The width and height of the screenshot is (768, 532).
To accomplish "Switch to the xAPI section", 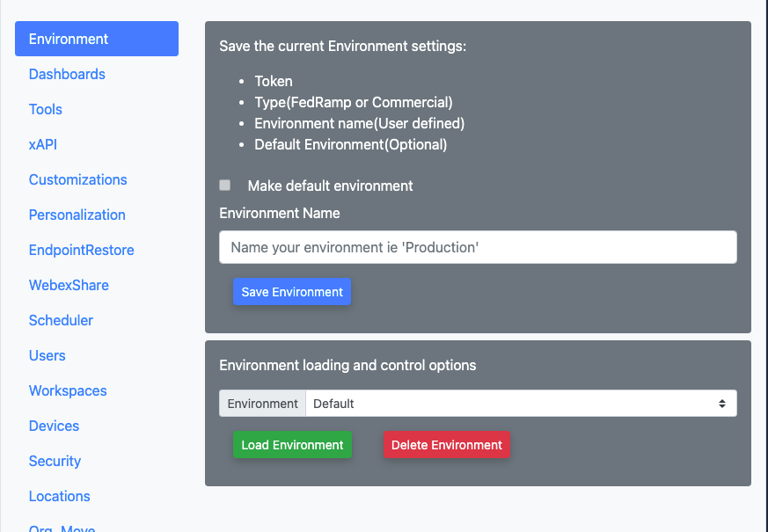I will (x=43, y=144).
